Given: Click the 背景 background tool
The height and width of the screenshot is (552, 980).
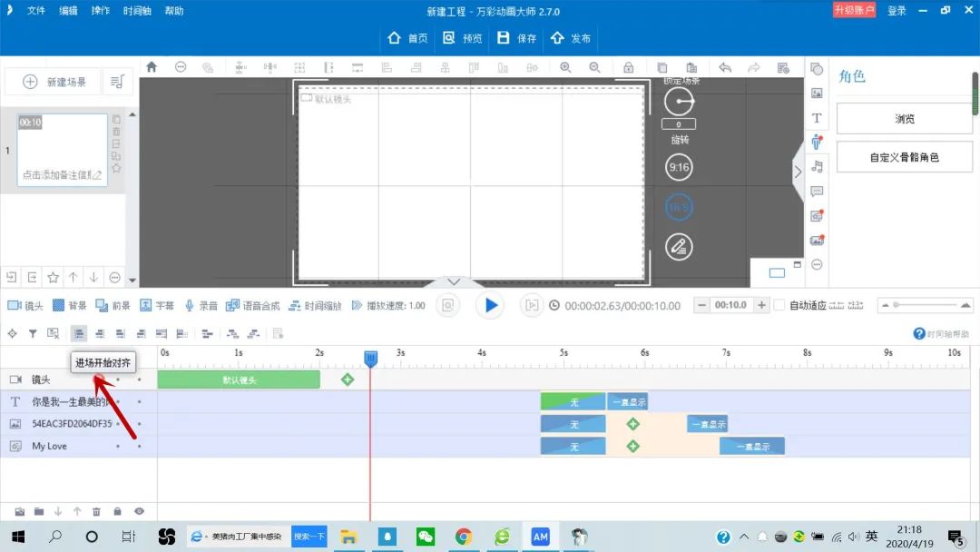Looking at the screenshot, I should pos(69,305).
